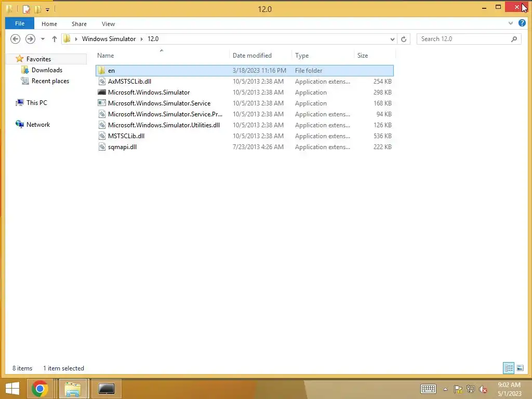Viewport: 532px width, 399px height.
Task: Click the en folder name
Action: pyautogui.click(x=111, y=71)
